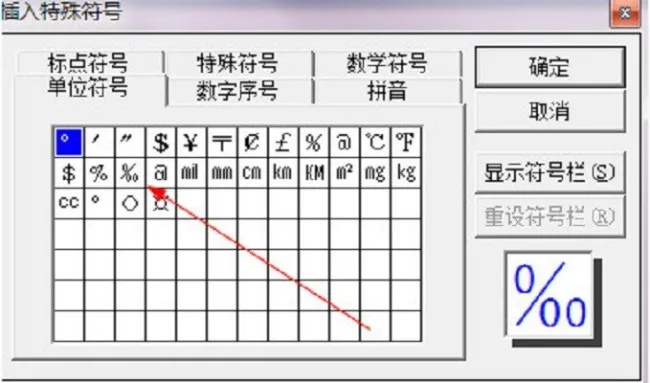Viewport: 650px width, 383px height.
Task: Select the per mille ‰ symbol
Action: 130,173
